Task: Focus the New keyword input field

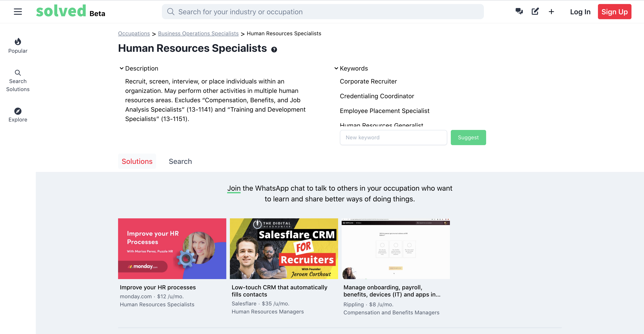Action: pos(393,138)
